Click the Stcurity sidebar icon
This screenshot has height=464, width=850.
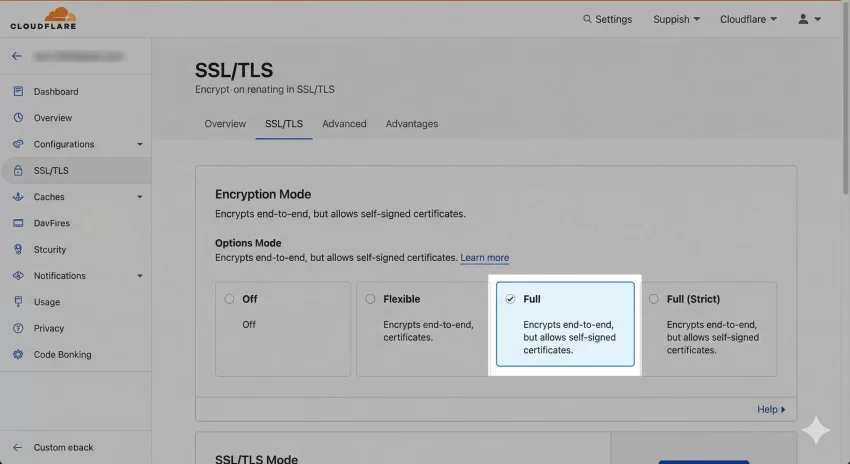coord(18,249)
